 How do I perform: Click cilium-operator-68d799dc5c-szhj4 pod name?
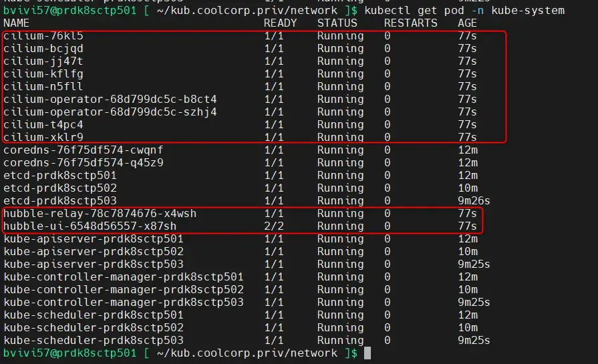(110, 112)
